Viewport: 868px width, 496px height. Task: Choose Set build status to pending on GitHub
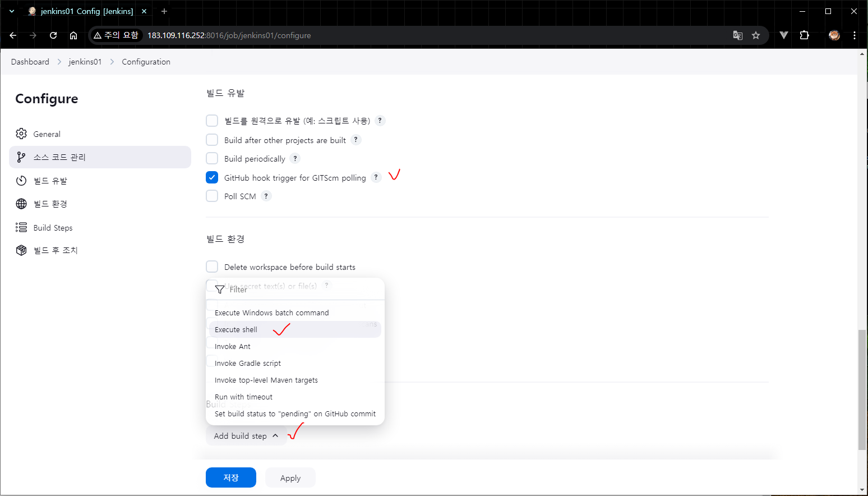295,414
